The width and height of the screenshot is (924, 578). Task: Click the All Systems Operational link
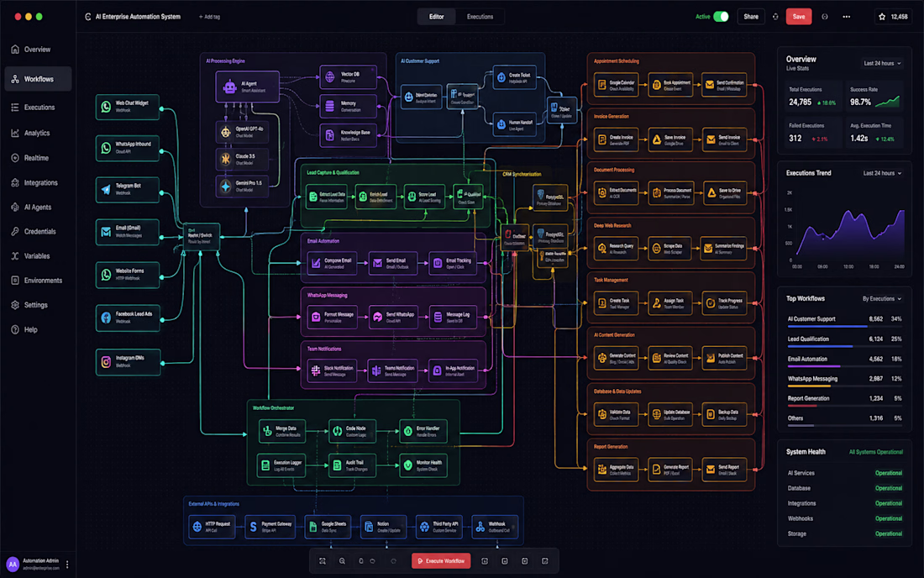click(x=875, y=452)
